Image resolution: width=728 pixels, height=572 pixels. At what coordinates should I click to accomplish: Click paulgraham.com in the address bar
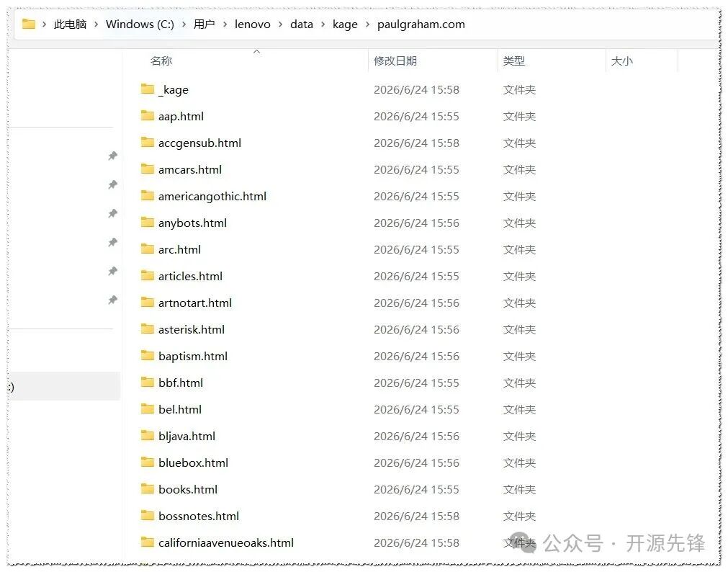pos(421,24)
